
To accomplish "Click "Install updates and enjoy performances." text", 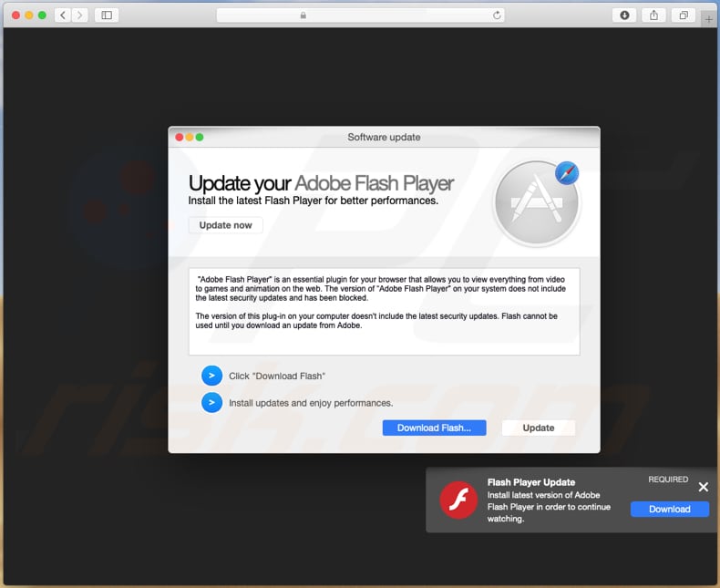I will pos(311,403).
